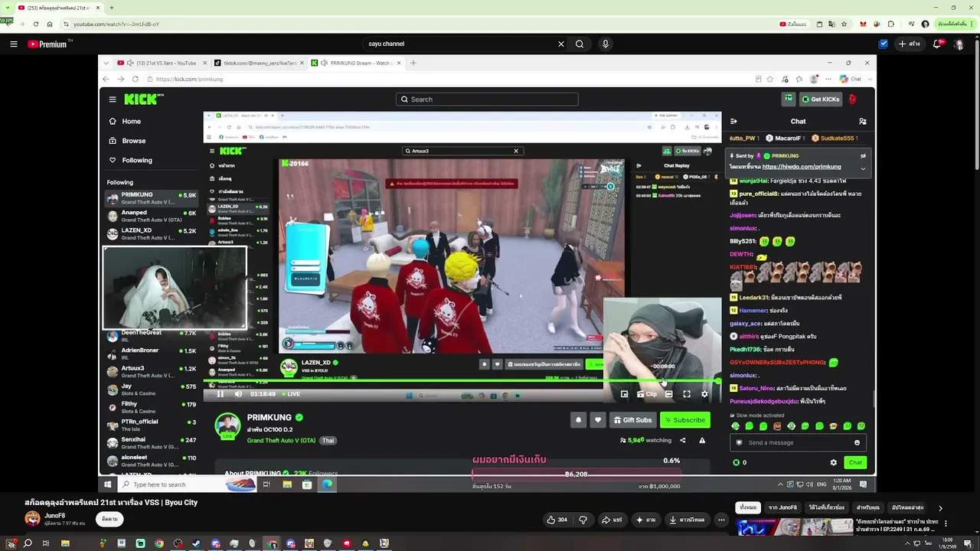This screenshot has width=980, height=551.
Task: Open the YouTube guide hamburger menu
Action: pyautogui.click(x=13, y=44)
